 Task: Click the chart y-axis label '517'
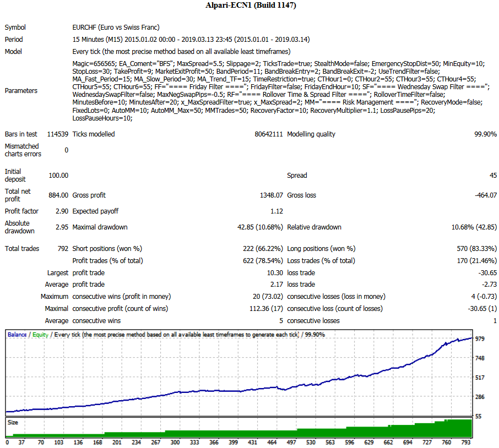pos(480,378)
